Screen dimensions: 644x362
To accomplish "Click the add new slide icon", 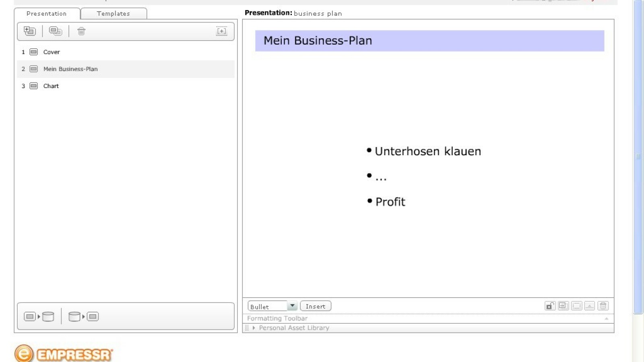I will click(30, 31).
